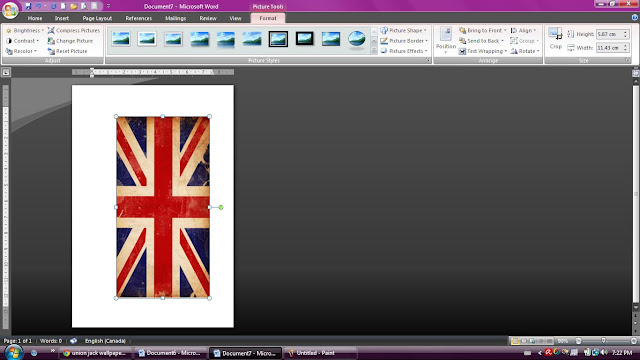The image size is (640, 360).
Task: Open the Text Wrapping dropdown
Action: tap(482, 51)
